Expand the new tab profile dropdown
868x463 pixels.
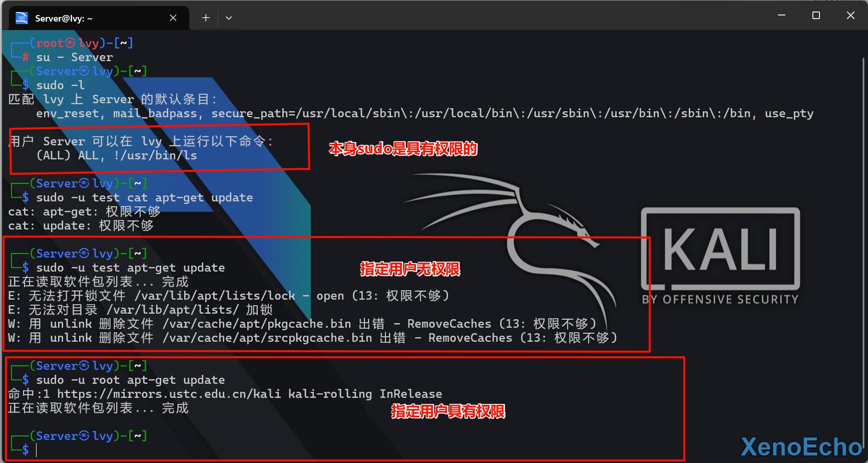(x=229, y=18)
